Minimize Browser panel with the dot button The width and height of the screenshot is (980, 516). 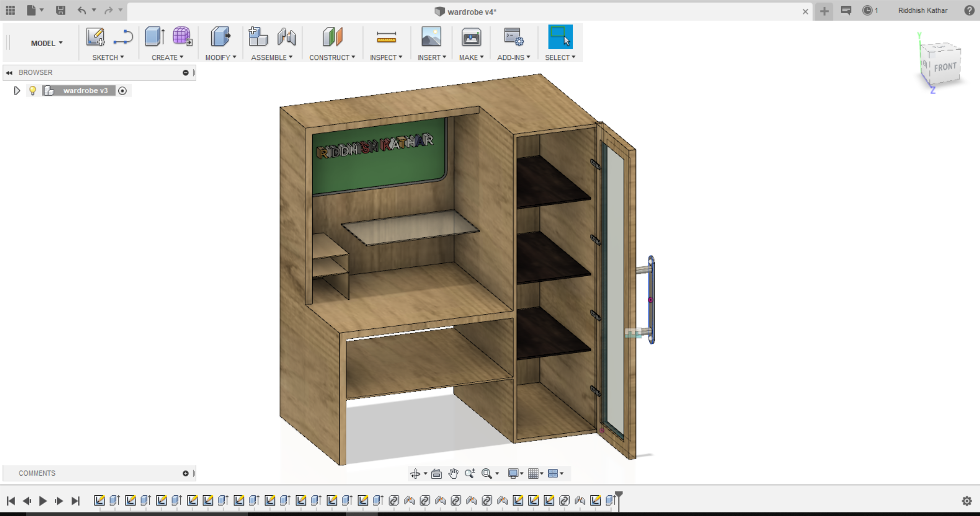point(185,73)
